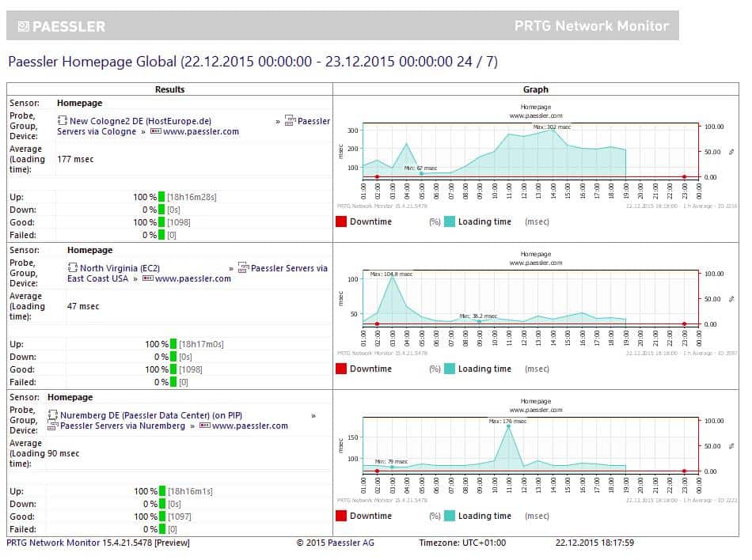
Task: Click the Paessler logo in header
Action: coord(62,26)
